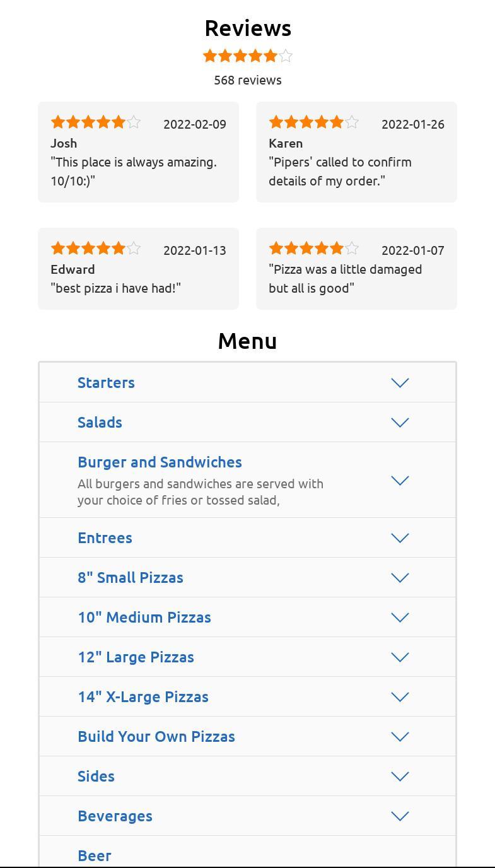Click Karen's review star rating
Screen dimensions: 495x868
[313, 122]
